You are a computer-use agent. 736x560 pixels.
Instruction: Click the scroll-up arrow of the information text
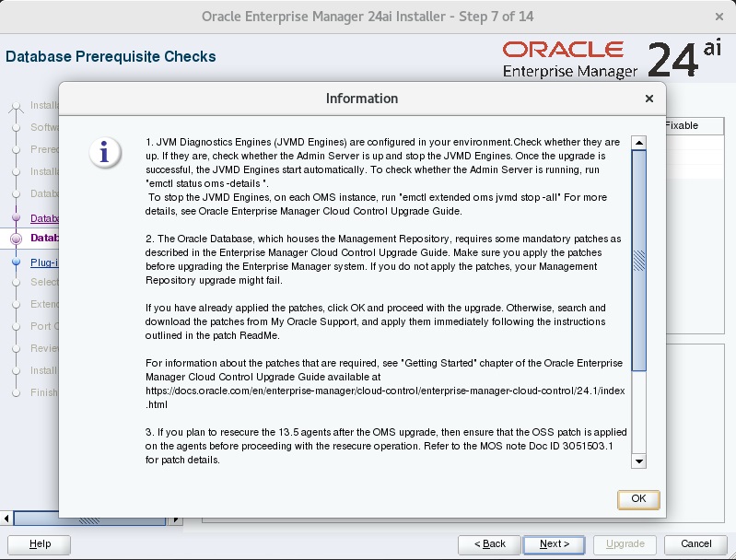coord(639,142)
